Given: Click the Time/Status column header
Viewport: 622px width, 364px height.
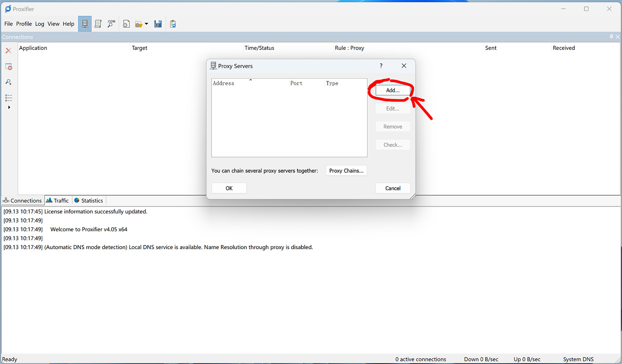Looking at the screenshot, I should click(x=289, y=48).
